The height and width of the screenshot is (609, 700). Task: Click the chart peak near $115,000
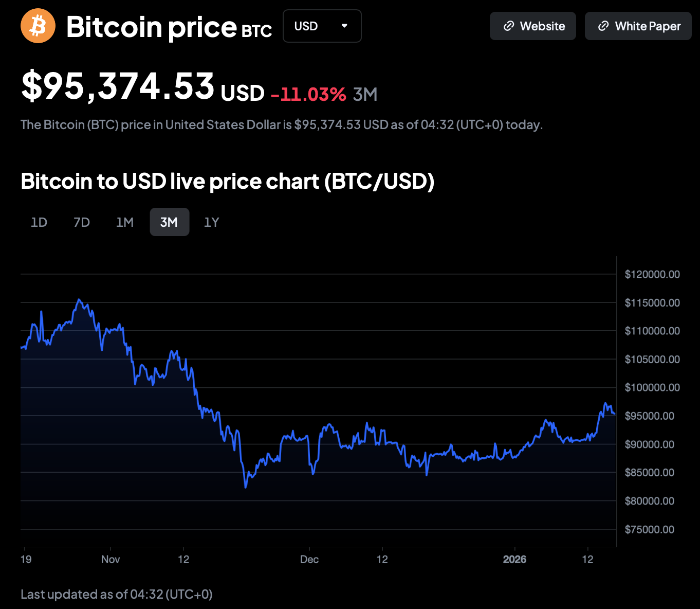79,299
